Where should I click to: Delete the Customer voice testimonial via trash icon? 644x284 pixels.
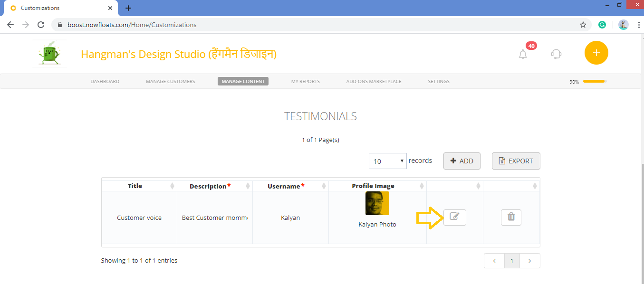tap(511, 217)
